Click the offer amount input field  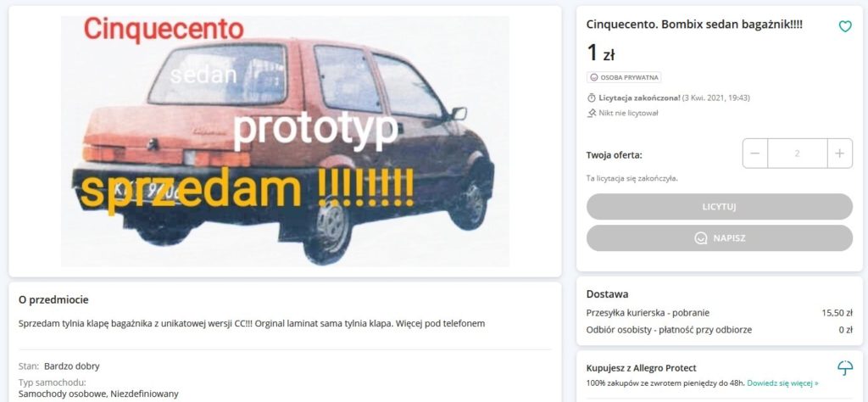pos(797,154)
